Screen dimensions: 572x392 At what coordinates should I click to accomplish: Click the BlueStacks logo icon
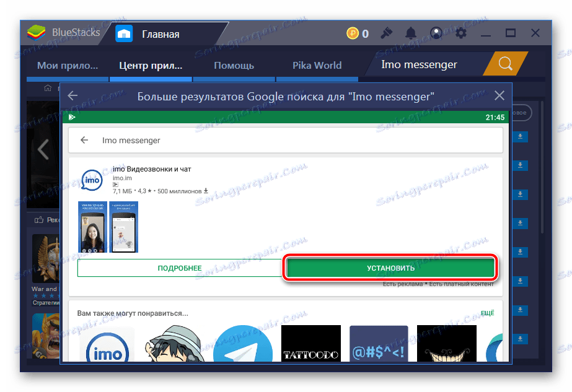[x=36, y=32]
